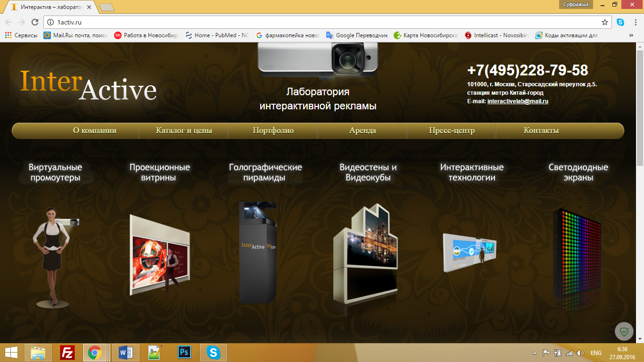Launch FileZilla from the taskbar

tap(68, 353)
